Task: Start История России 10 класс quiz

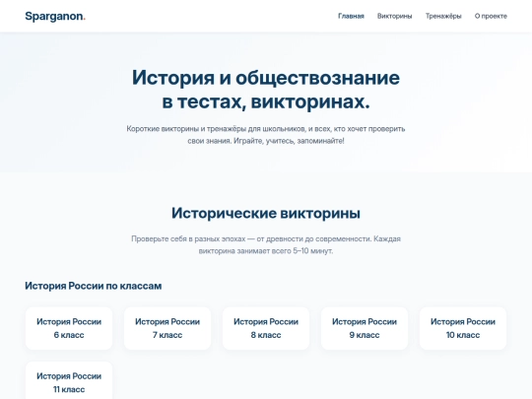Action: (x=463, y=328)
